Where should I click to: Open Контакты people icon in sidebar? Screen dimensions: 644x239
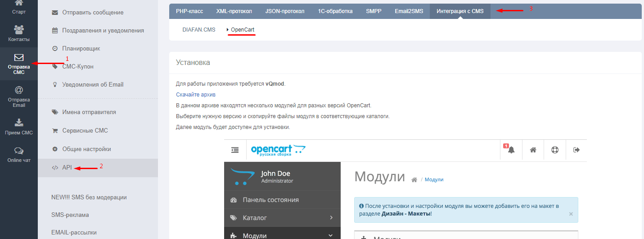tap(19, 30)
